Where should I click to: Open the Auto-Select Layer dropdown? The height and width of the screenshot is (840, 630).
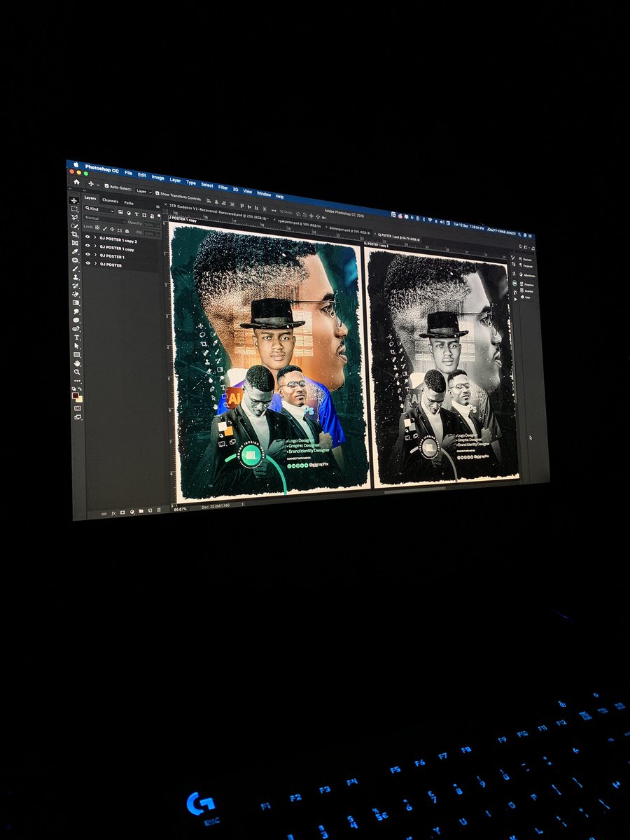point(144,192)
